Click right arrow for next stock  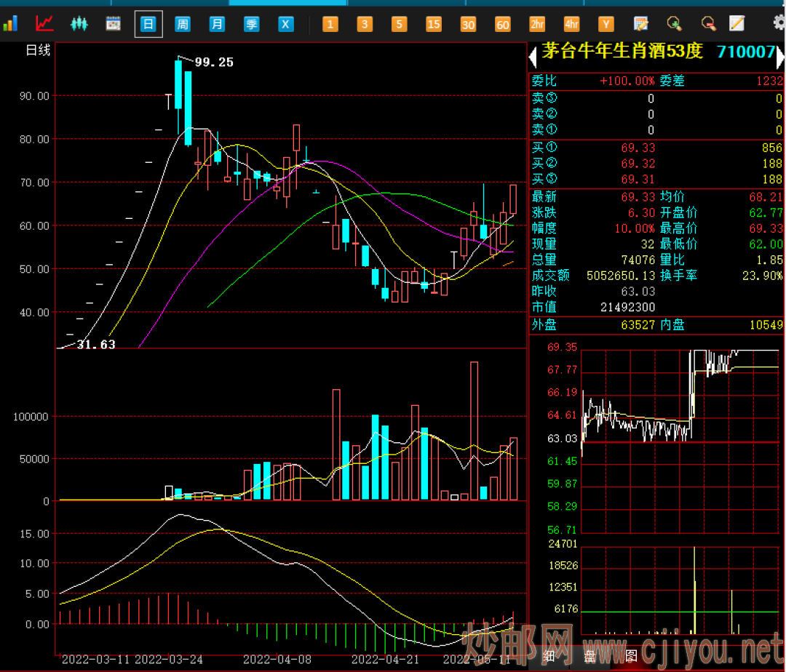pos(781,54)
